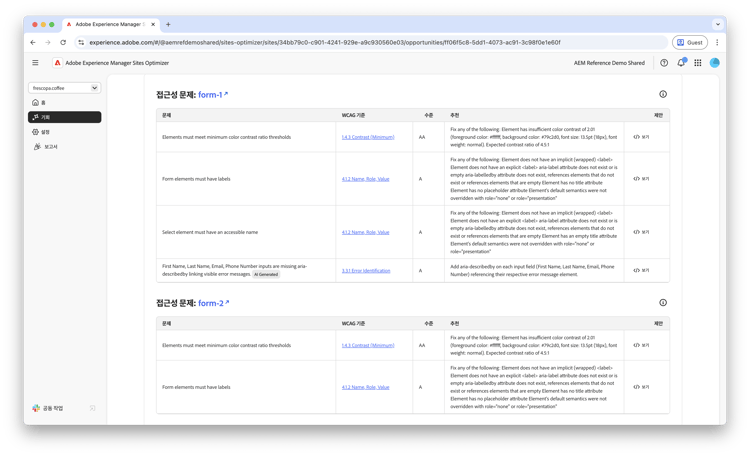Screen dimensions: 750x456
Task: Reload the current page
Action: coord(63,43)
